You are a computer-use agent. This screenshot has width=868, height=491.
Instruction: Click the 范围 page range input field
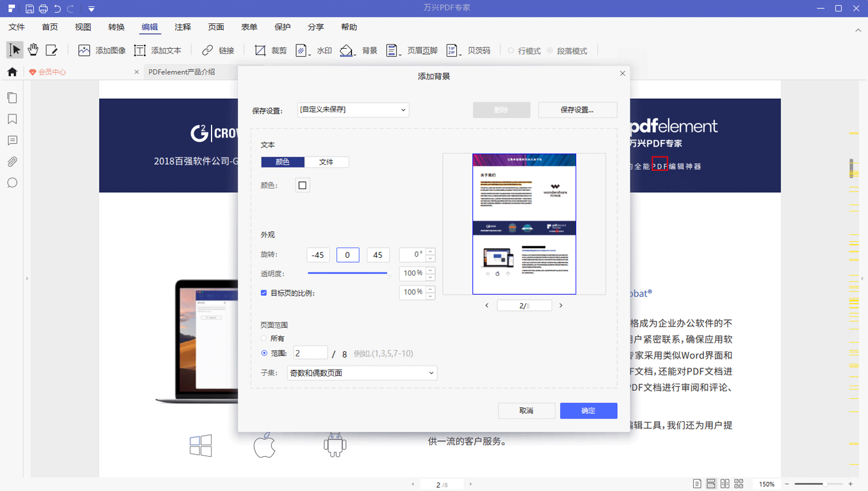310,353
